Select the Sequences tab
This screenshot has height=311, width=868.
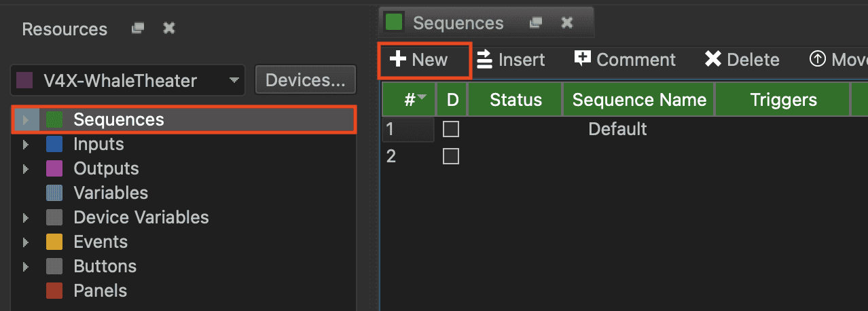pos(458,23)
